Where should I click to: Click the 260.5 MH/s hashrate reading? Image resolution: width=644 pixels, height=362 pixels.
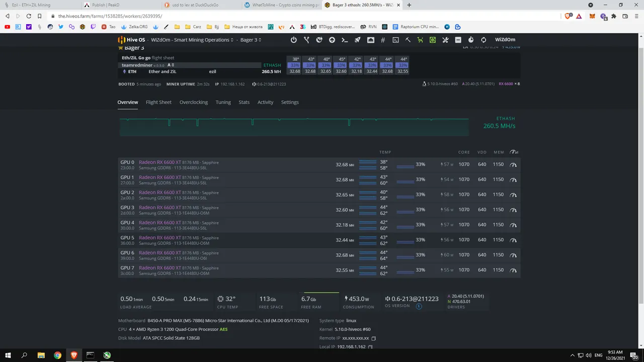[499, 126]
